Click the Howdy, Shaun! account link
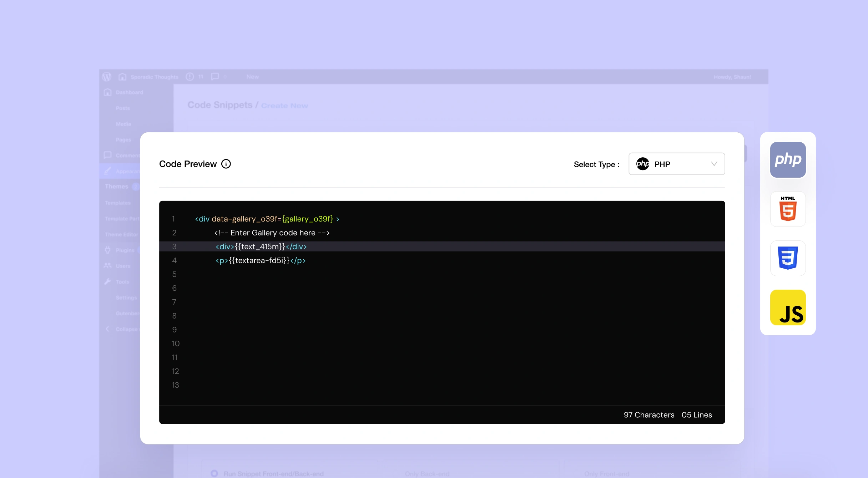The width and height of the screenshot is (868, 478). point(732,76)
